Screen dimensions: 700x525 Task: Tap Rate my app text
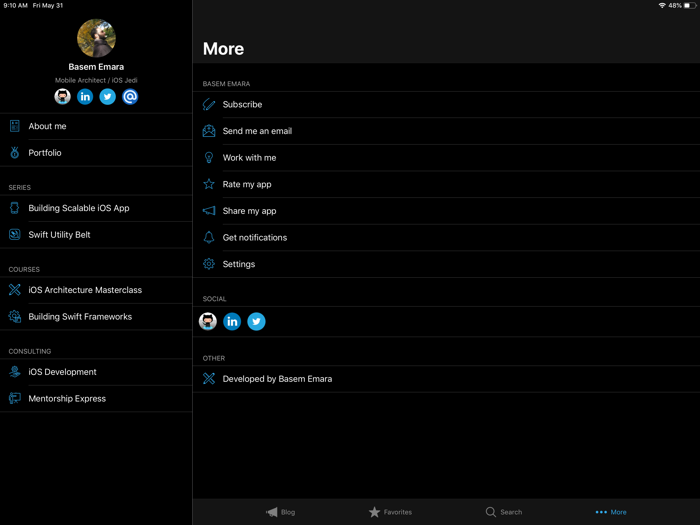pos(247,184)
